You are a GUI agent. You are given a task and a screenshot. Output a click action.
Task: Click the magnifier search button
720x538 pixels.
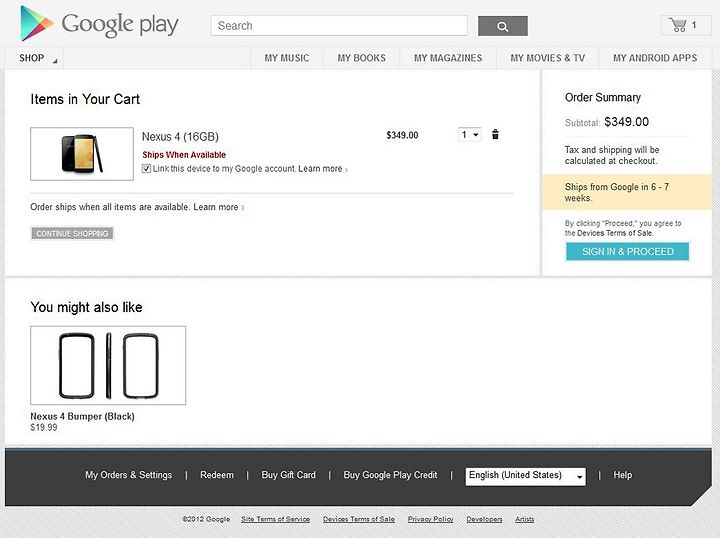coord(503,26)
